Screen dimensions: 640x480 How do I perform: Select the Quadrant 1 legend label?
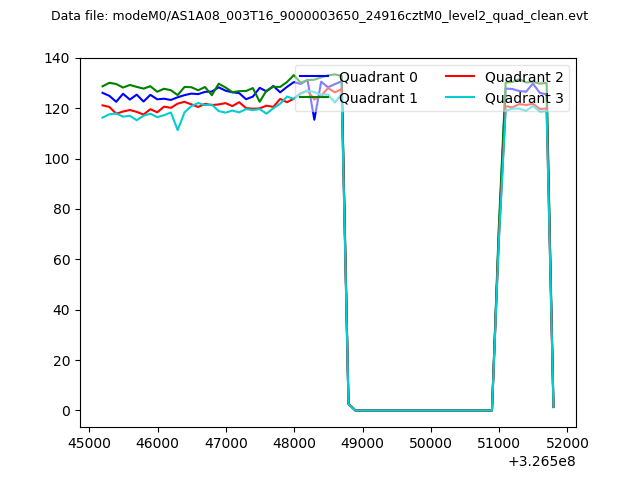378,98
